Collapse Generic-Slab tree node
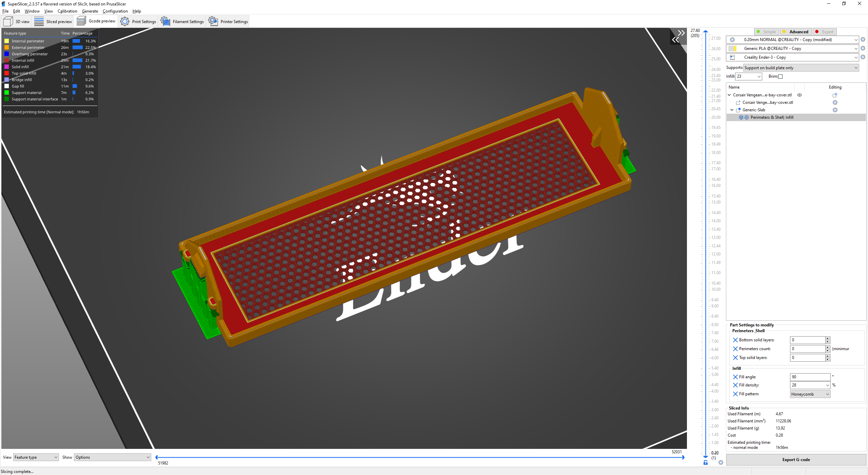This screenshot has height=475, width=868. (x=732, y=110)
